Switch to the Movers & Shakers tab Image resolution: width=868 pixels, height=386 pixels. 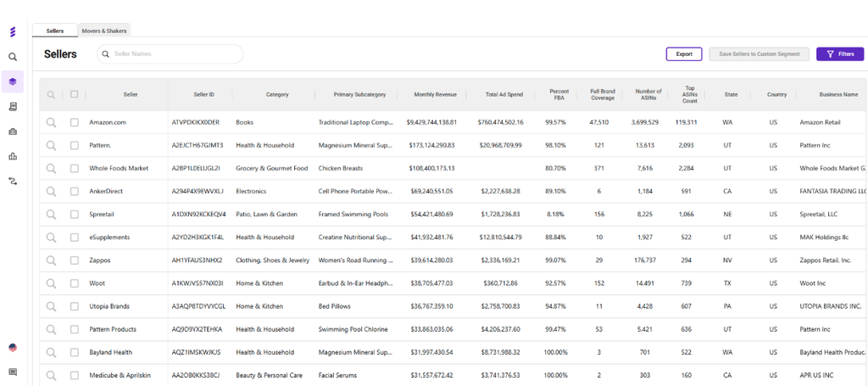[x=104, y=31]
